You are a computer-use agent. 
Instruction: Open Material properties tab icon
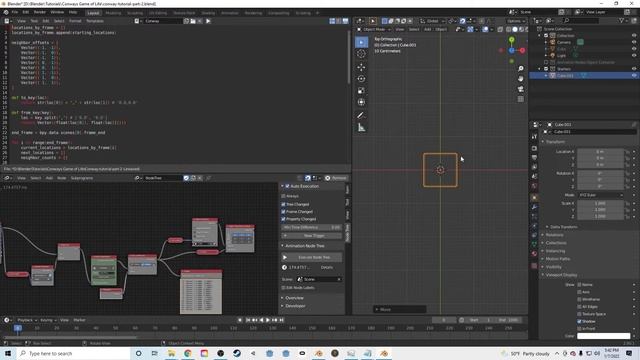pos(534,254)
